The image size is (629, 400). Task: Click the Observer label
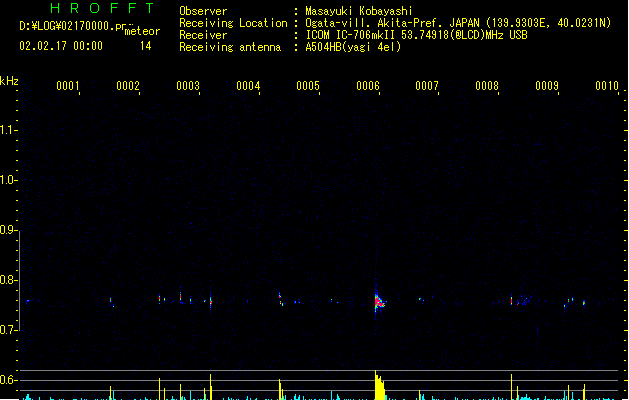(203, 11)
